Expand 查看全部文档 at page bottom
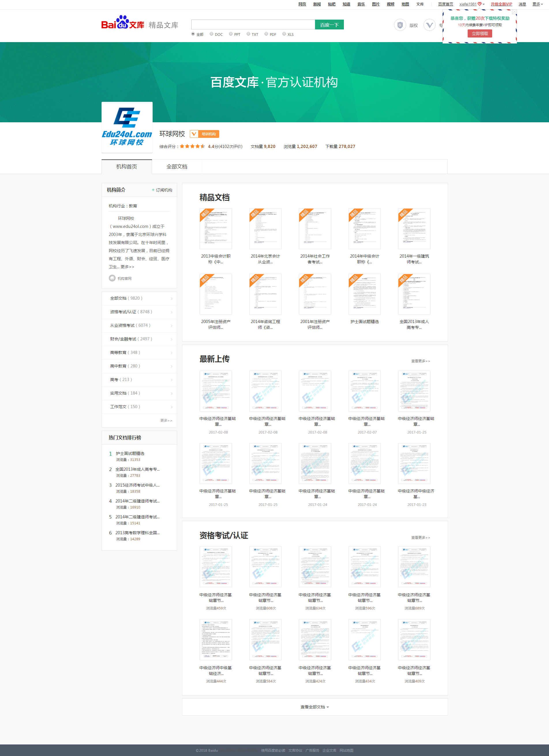Screen dimensions: 549x756 click(315, 707)
